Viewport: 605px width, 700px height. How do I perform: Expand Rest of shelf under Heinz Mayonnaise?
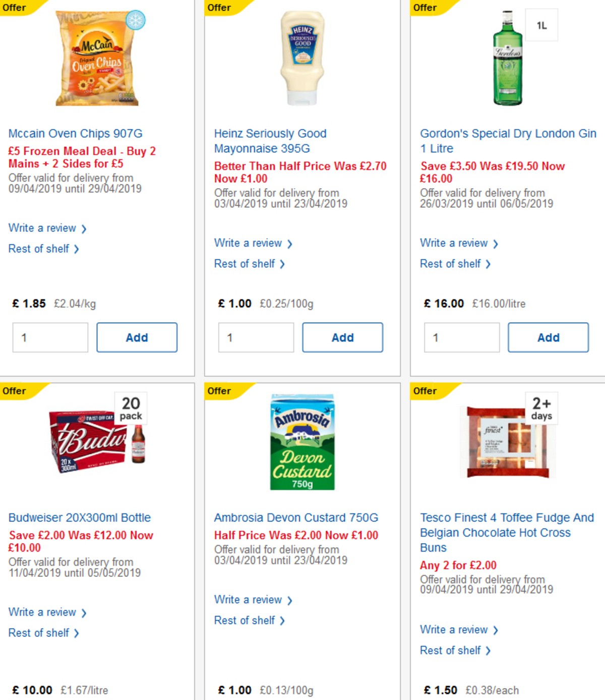(245, 263)
